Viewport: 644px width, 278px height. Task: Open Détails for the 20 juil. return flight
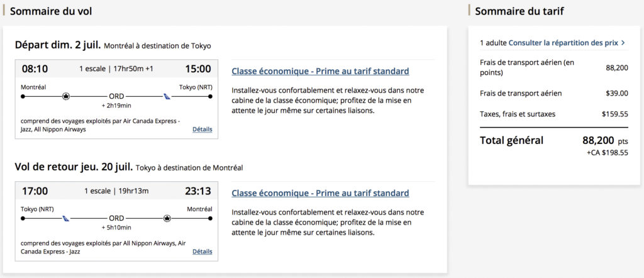(202, 252)
